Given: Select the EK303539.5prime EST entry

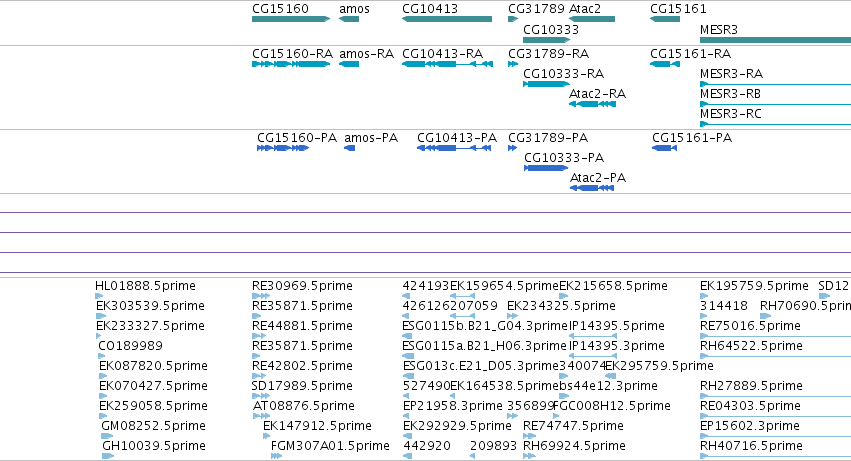Looking at the screenshot, I should [x=150, y=306].
